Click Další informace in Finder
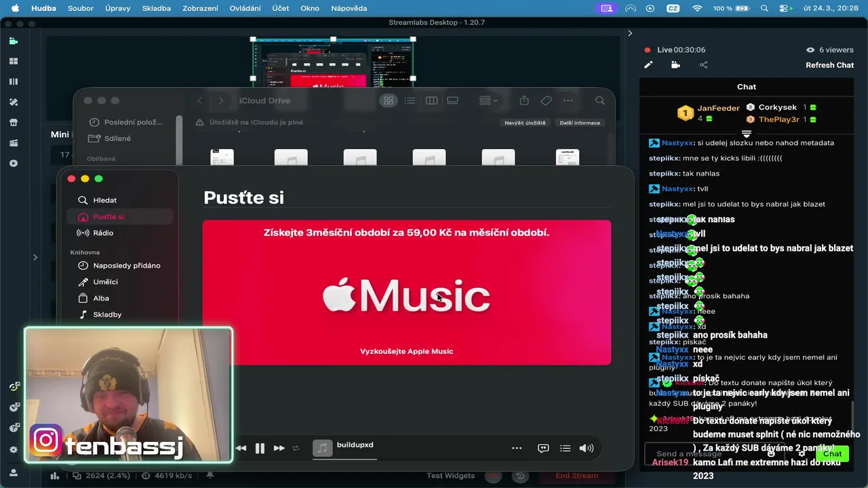Screen dimensions: 868x488 click(x=580, y=123)
